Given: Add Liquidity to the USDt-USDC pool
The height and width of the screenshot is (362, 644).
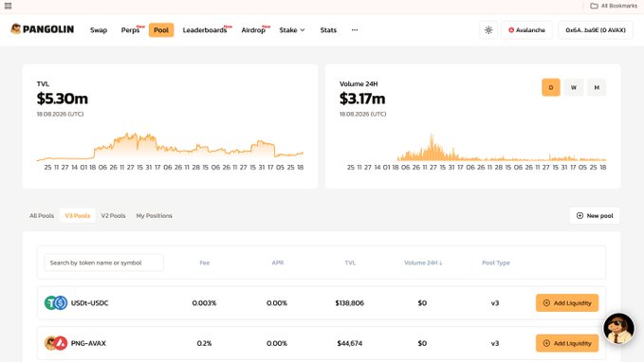Looking at the screenshot, I should (x=567, y=303).
